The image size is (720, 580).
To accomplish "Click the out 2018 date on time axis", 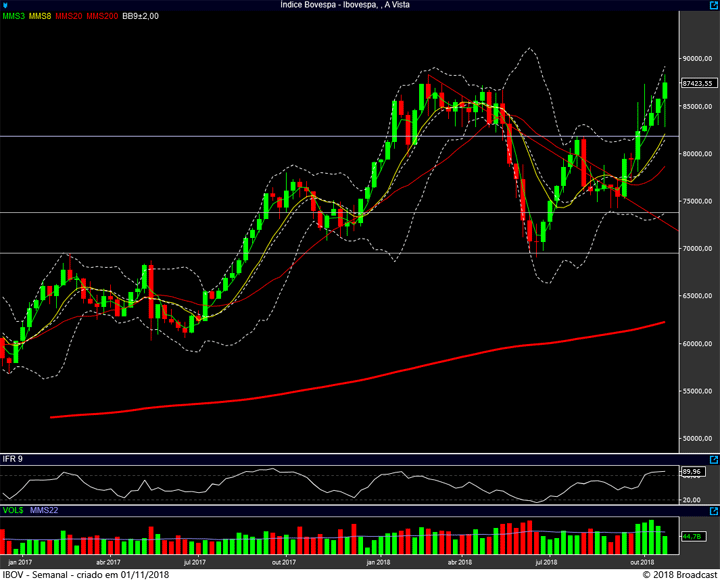I will click(x=642, y=562).
